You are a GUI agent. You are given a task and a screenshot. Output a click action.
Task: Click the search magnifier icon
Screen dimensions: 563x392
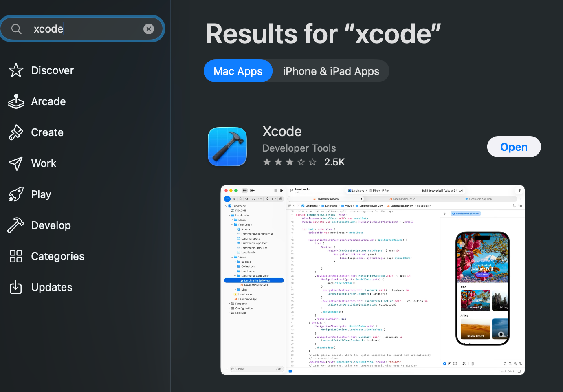[16, 29]
